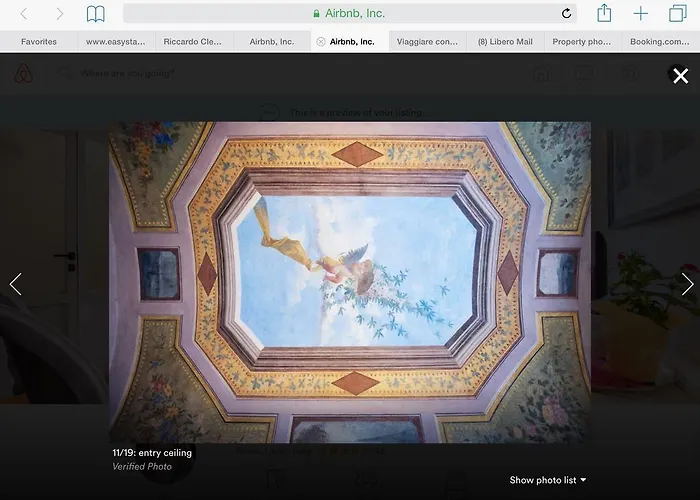Click the Airbnb logo behind overlay

(24, 73)
